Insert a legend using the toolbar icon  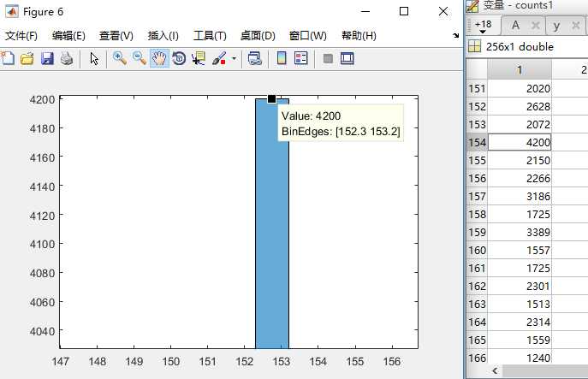pos(300,58)
